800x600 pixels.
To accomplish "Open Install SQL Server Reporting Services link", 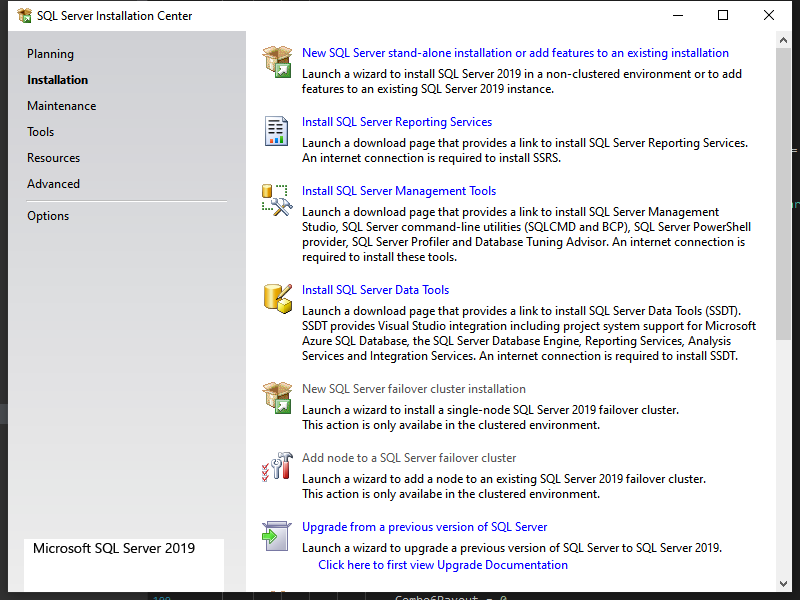I will tap(397, 122).
